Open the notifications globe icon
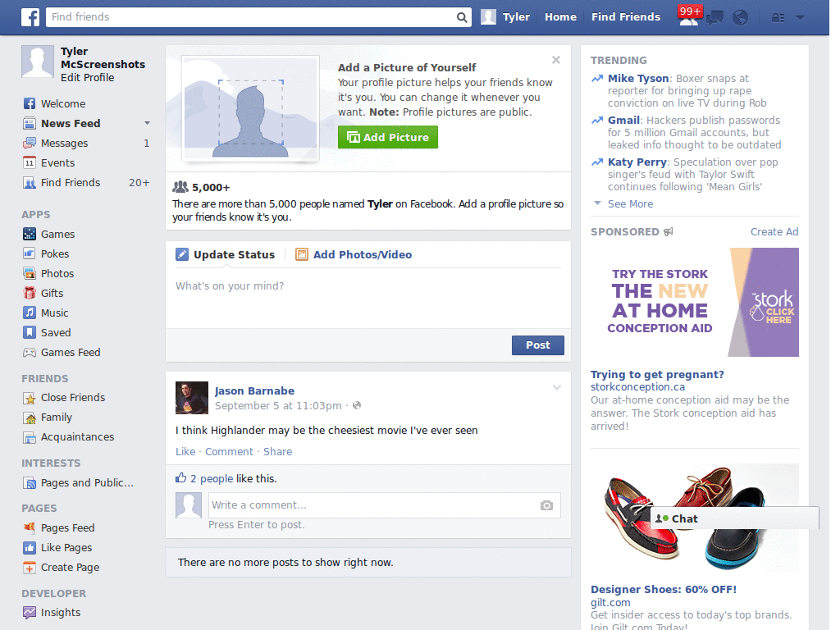Image resolution: width=840 pixels, height=630 pixels. point(741,18)
